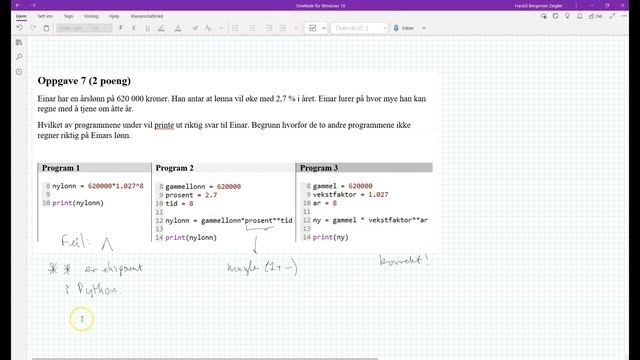The image size is (640, 360).
Task: Click the Undo arrow icon
Action: [19, 28]
